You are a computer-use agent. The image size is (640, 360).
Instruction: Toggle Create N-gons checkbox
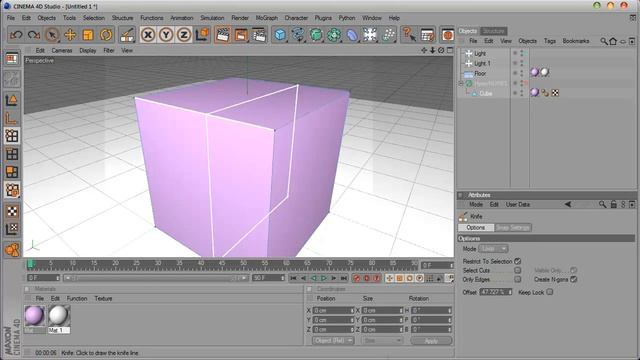tap(573, 280)
